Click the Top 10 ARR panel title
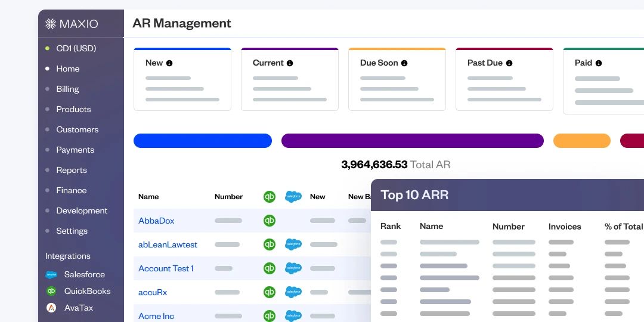This screenshot has height=322, width=644. click(414, 195)
